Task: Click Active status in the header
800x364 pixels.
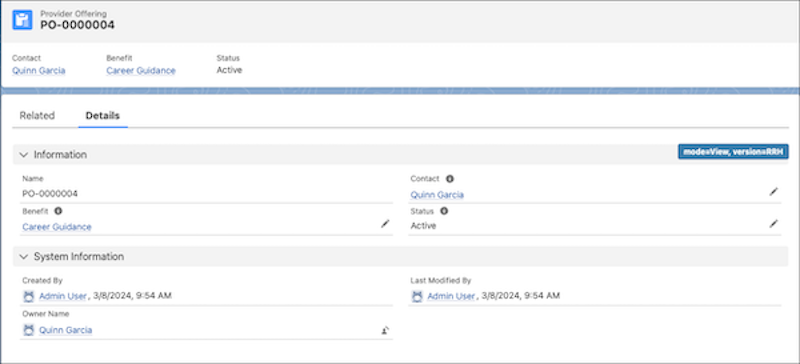Action: pyautogui.click(x=229, y=70)
